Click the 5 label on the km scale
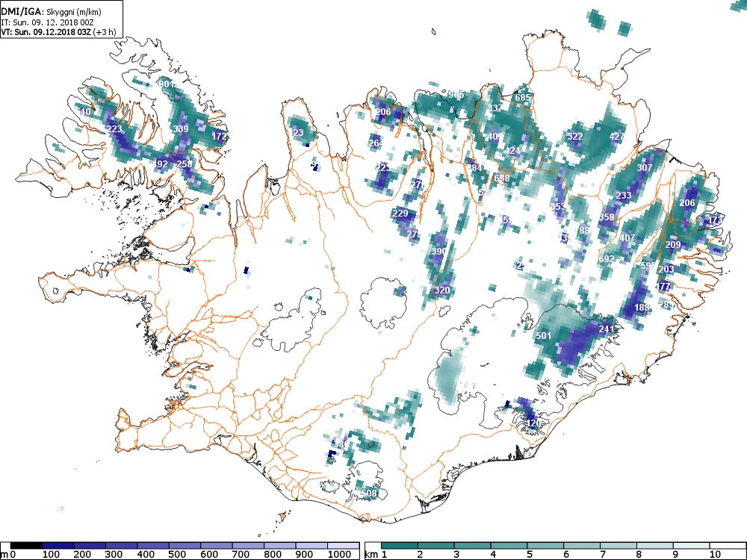 click(x=530, y=554)
